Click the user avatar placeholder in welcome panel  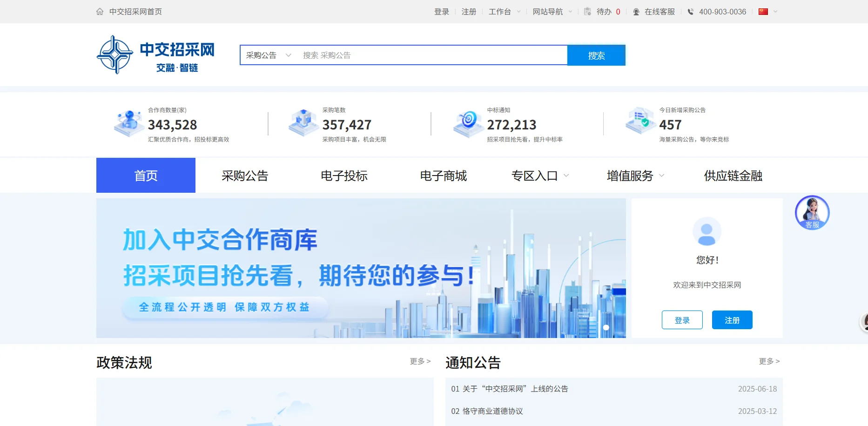(707, 231)
